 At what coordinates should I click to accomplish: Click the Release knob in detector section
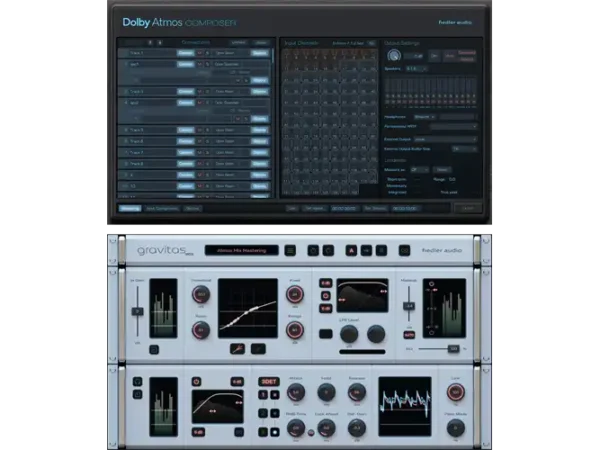tap(357, 392)
